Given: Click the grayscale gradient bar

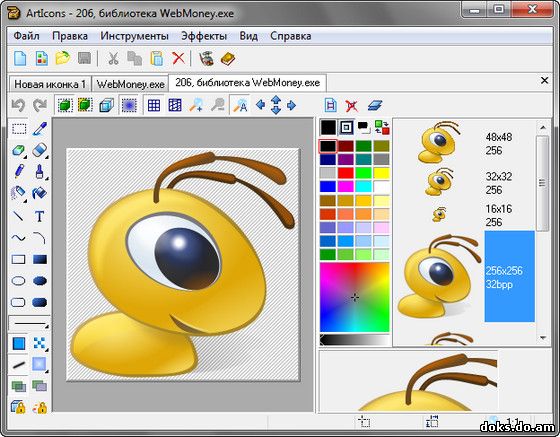Looking at the screenshot, I should click(354, 340).
